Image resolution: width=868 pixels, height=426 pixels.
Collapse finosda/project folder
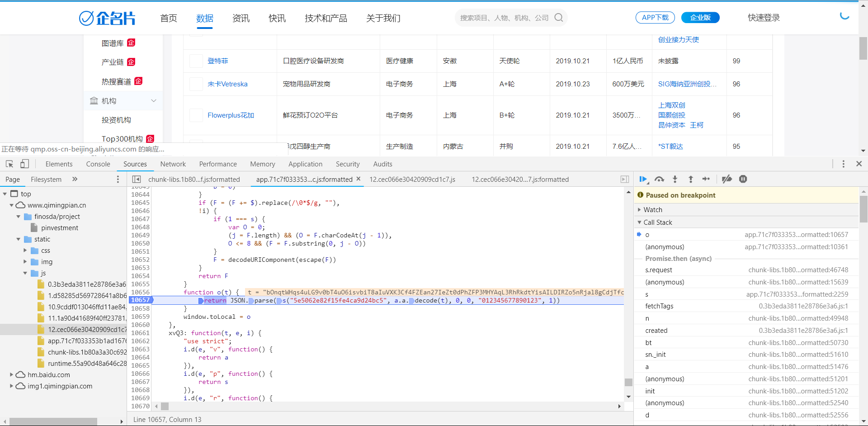pos(19,217)
